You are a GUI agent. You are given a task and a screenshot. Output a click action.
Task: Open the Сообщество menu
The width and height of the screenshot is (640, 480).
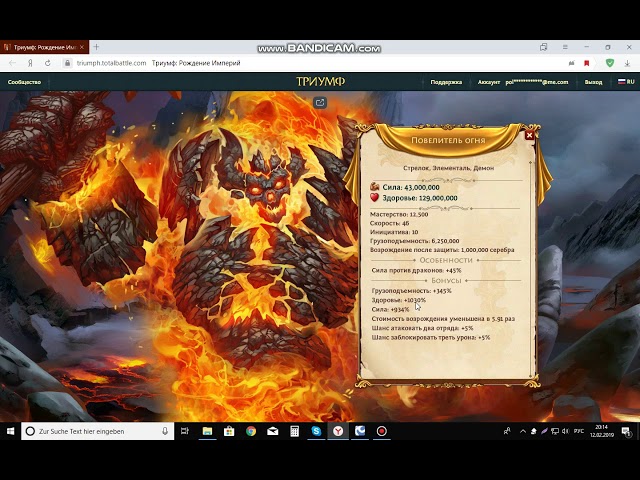[x=24, y=82]
